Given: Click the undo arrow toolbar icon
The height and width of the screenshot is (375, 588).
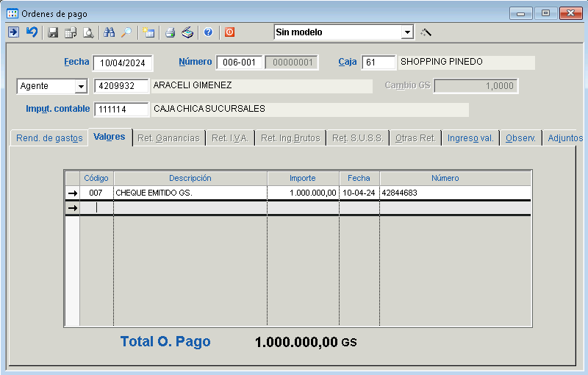Looking at the screenshot, I should (32, 32).
